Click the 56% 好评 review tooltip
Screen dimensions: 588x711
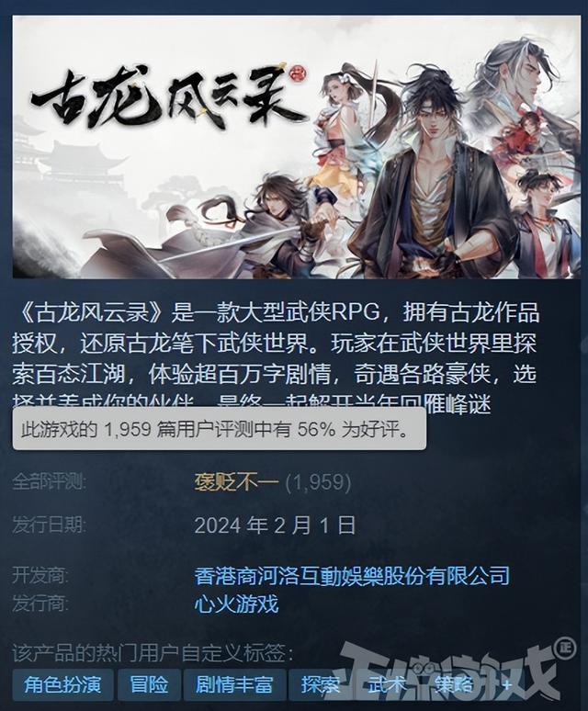(x=219, y=429)
